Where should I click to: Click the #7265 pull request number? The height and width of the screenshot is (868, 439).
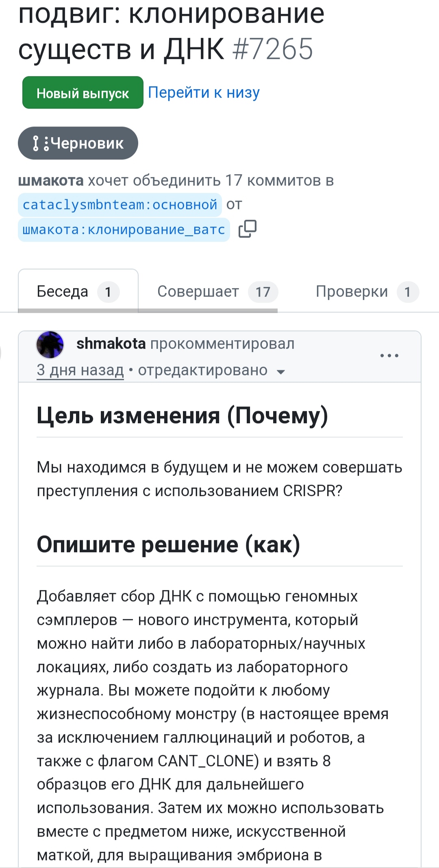click(273, 50)
